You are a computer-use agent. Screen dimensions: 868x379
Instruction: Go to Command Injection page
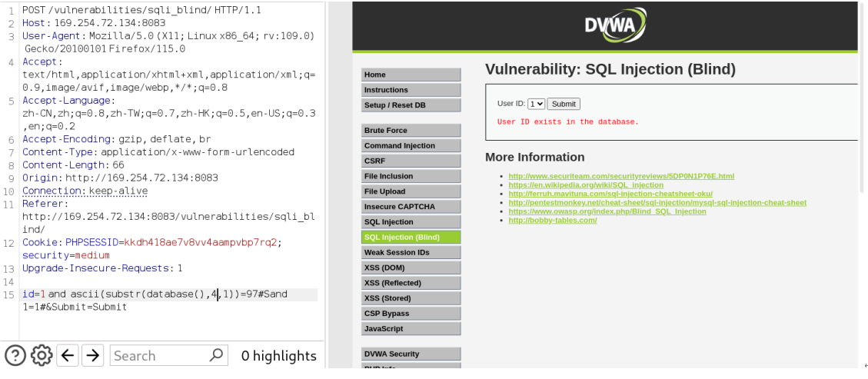[411, 145]
